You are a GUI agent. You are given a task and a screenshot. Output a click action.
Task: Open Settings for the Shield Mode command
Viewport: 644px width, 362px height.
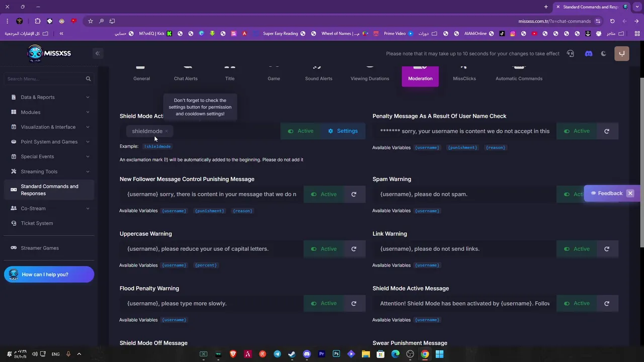pos(343,131)
